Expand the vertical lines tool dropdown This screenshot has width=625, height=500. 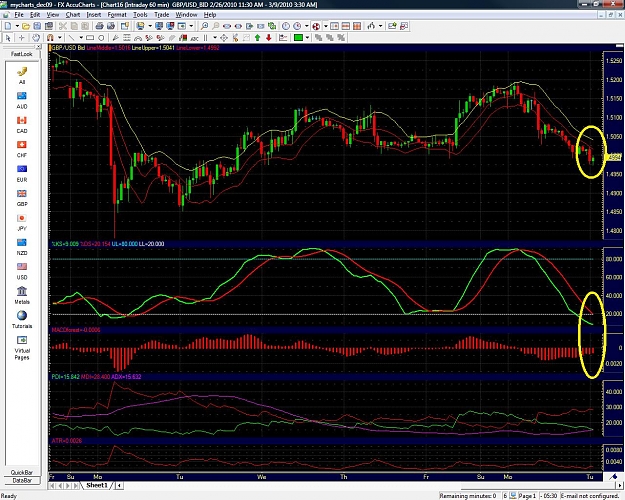215,38
